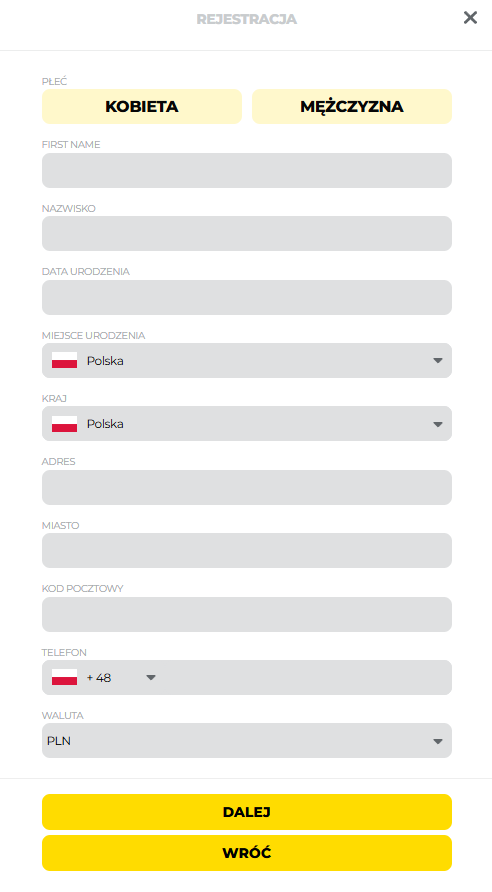Focus the Adres input field

(247, 487)
